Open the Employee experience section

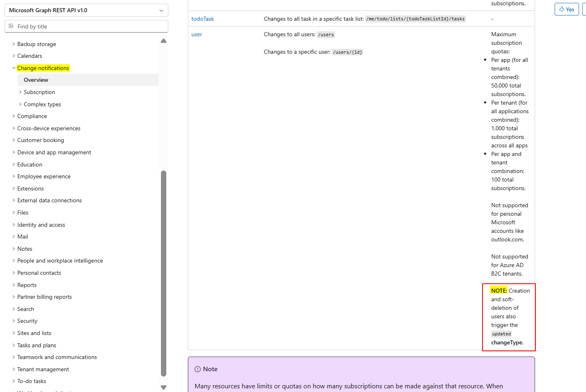point(44,176)
